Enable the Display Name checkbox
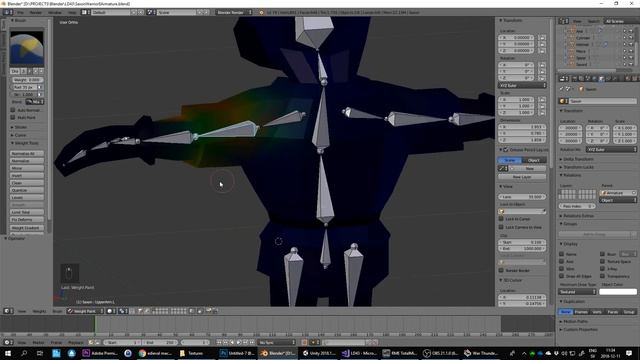The image size is (640, 360). [562, 254]
